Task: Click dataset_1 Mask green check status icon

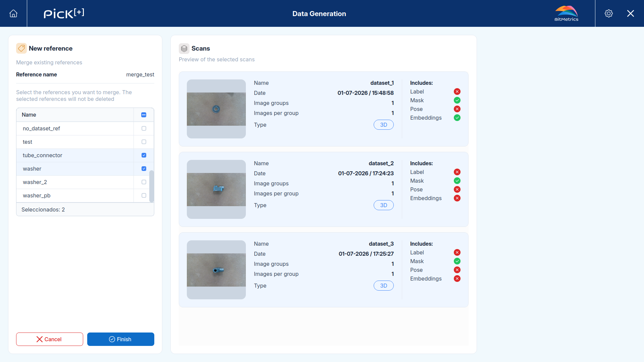Action: (x=457, y=100)
